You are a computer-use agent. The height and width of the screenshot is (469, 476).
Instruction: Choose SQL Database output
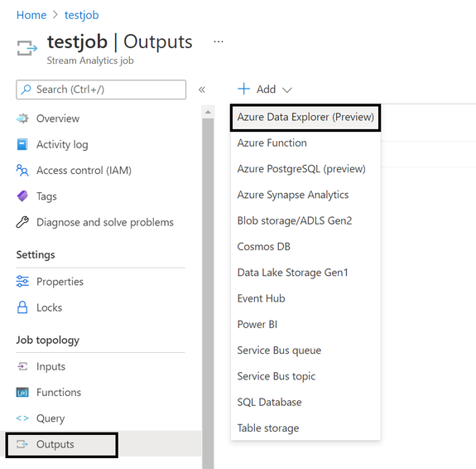click(305, 402)
